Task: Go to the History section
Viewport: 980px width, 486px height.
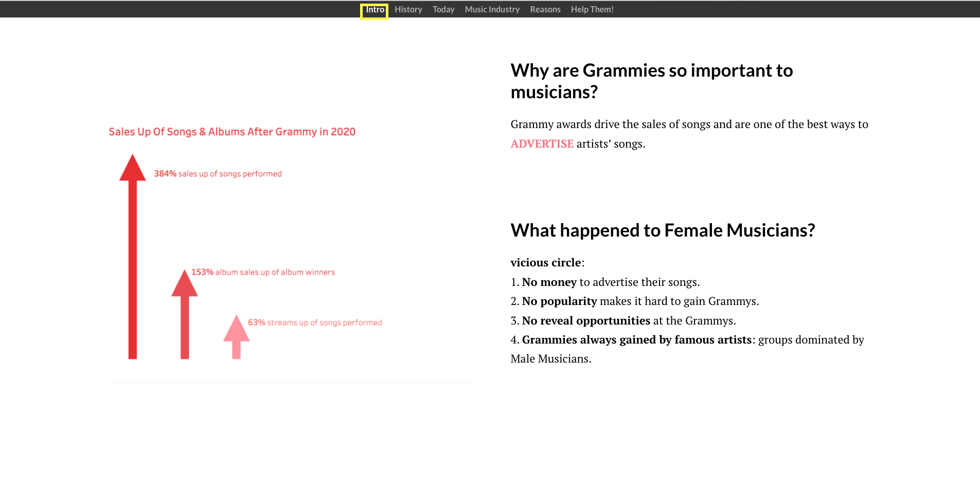Action: 408,9
